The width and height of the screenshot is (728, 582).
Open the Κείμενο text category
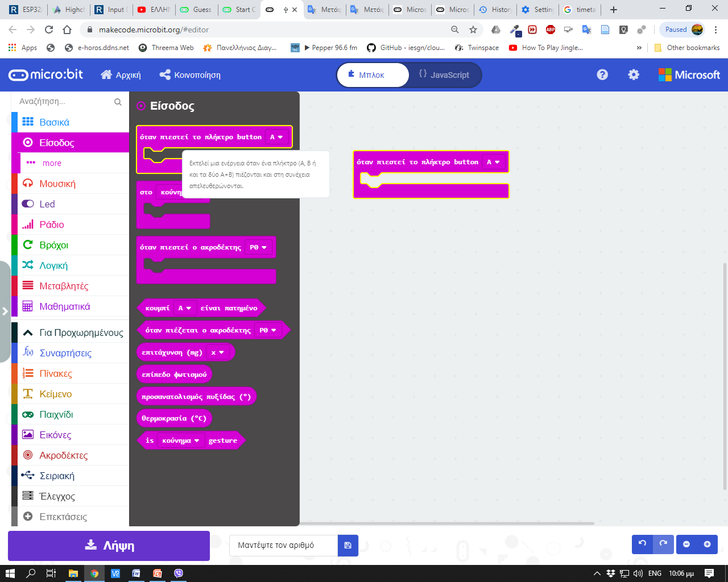point(71,394)
